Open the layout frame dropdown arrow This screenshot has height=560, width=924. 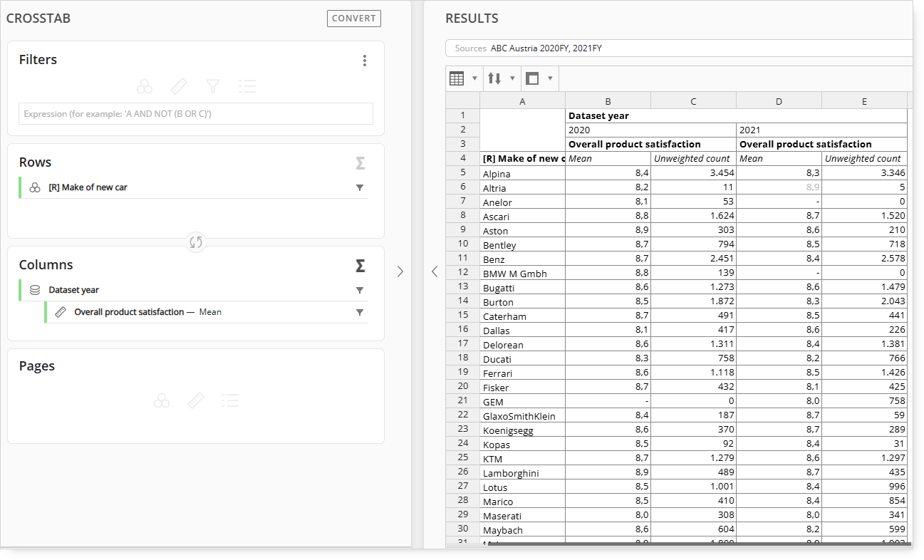[x=549, y=78]
